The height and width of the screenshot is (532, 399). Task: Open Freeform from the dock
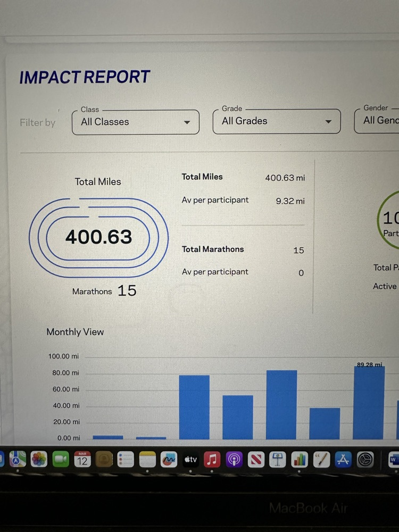169,459
